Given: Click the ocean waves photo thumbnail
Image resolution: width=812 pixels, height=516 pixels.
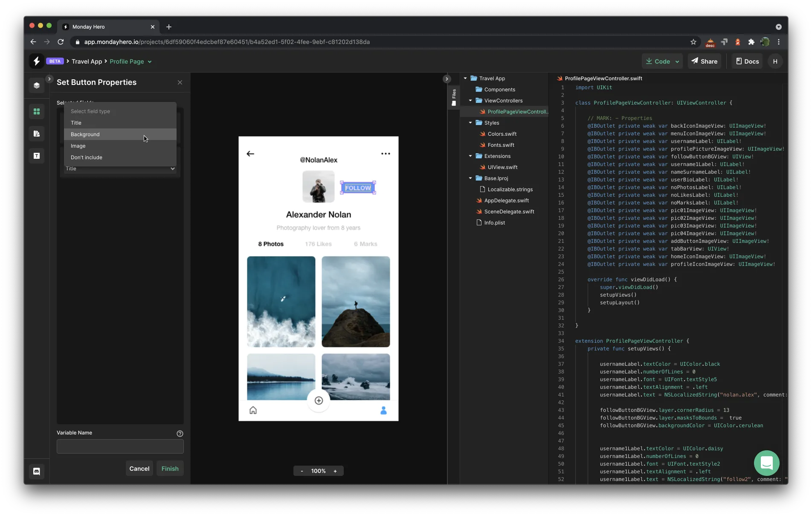Looking at the screenshot, I should tap(281, 302).
